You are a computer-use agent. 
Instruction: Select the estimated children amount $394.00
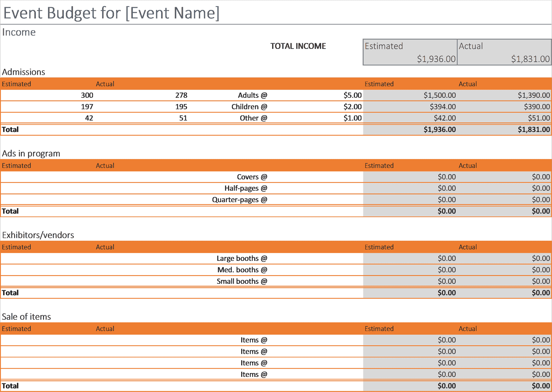443,107
